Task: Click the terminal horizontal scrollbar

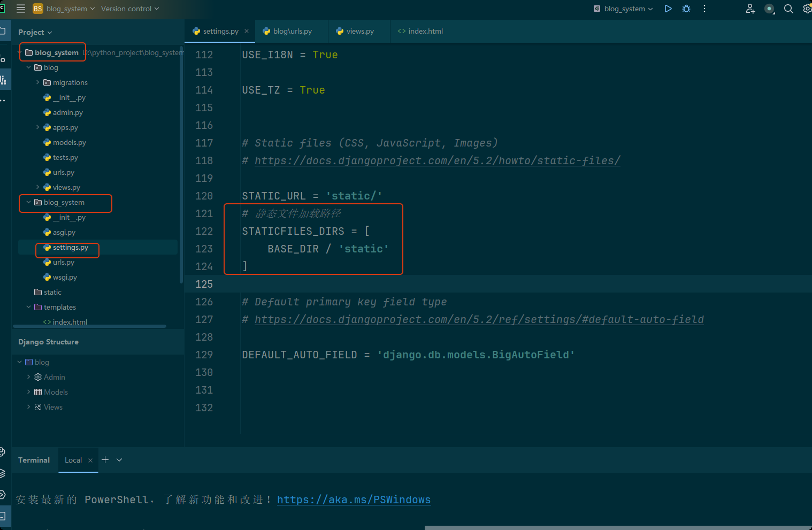Action: [x=618, y=527]
